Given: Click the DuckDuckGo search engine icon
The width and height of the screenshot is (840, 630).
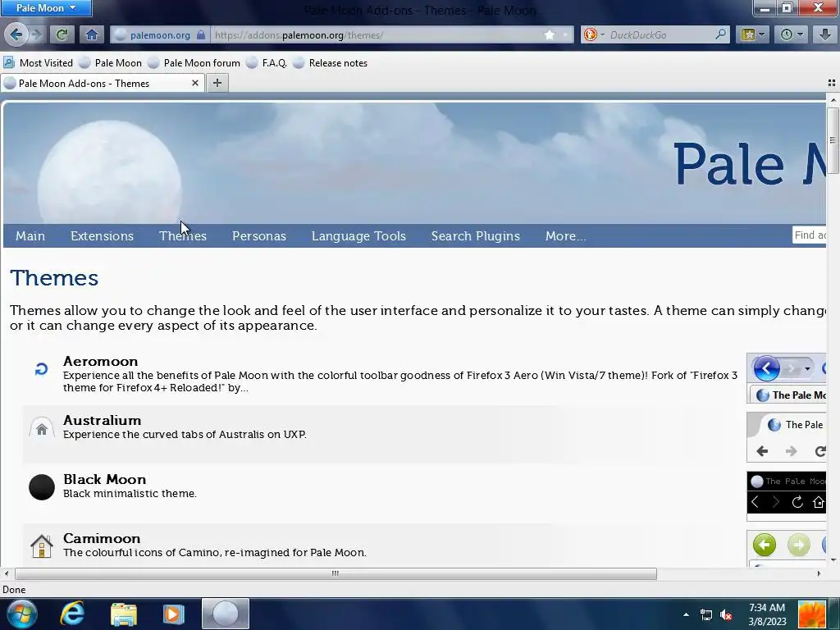Looking at the screenshot, I should tap(591, 34).
